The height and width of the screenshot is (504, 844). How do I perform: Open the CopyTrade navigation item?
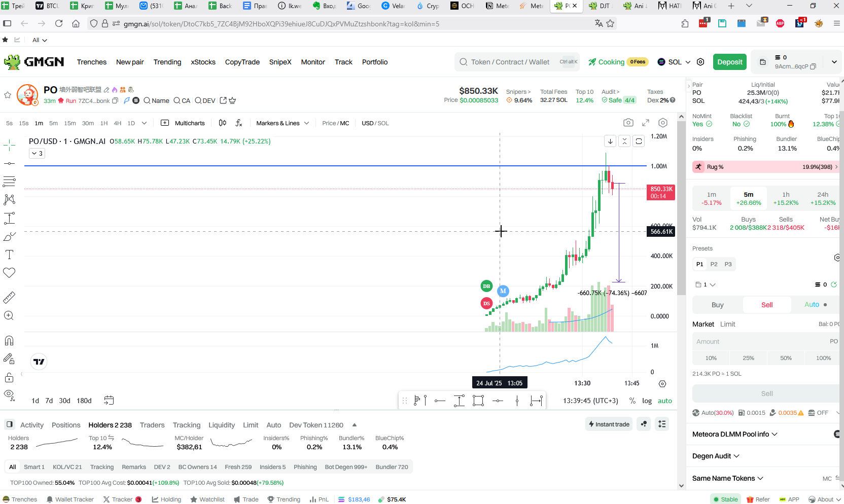pyautogui.click(x=242, y=62)
